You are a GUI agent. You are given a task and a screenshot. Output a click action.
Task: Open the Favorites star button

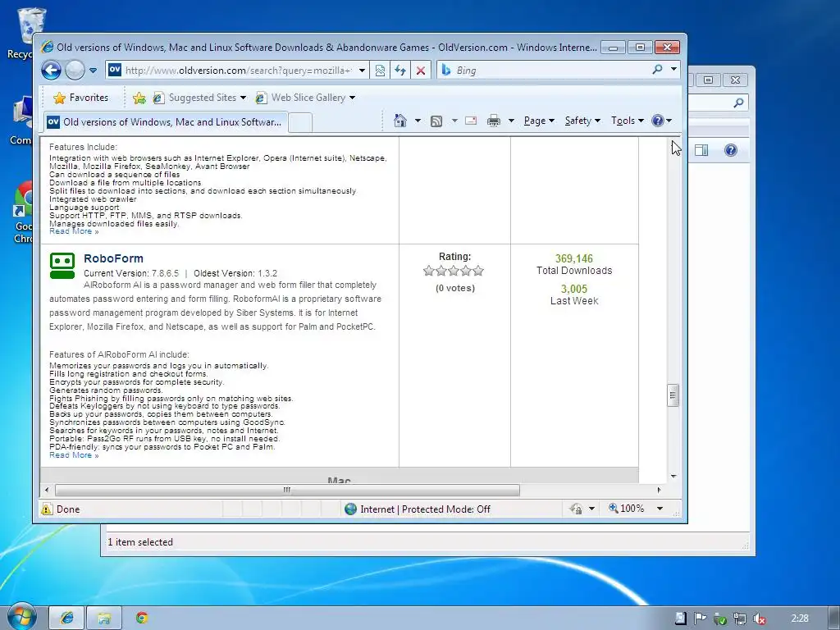(81, 98)
